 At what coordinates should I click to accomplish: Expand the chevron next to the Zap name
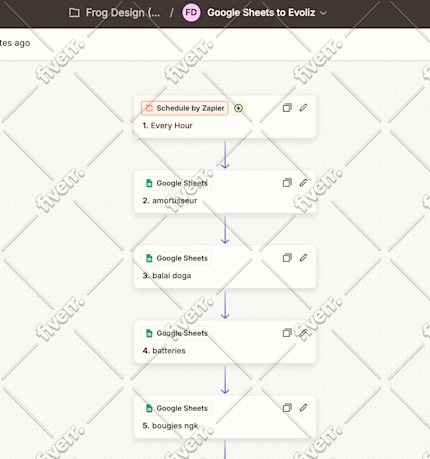point(323,13)
